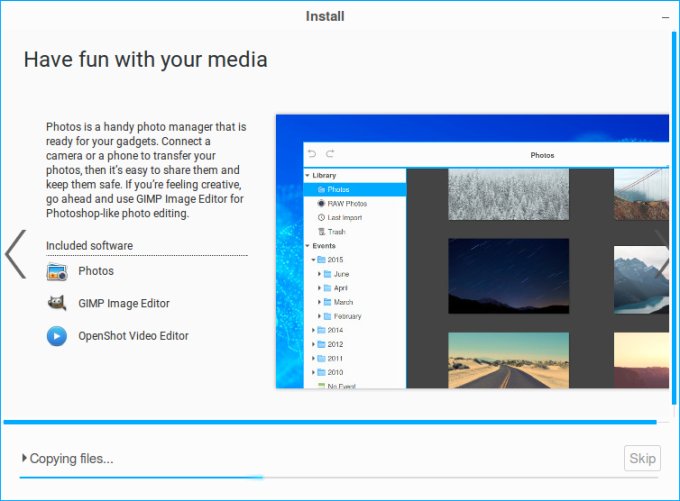This screenshot has width=680, height=501.
Task: Expand the June folder under 2015
Action: [x=320, y=274]
